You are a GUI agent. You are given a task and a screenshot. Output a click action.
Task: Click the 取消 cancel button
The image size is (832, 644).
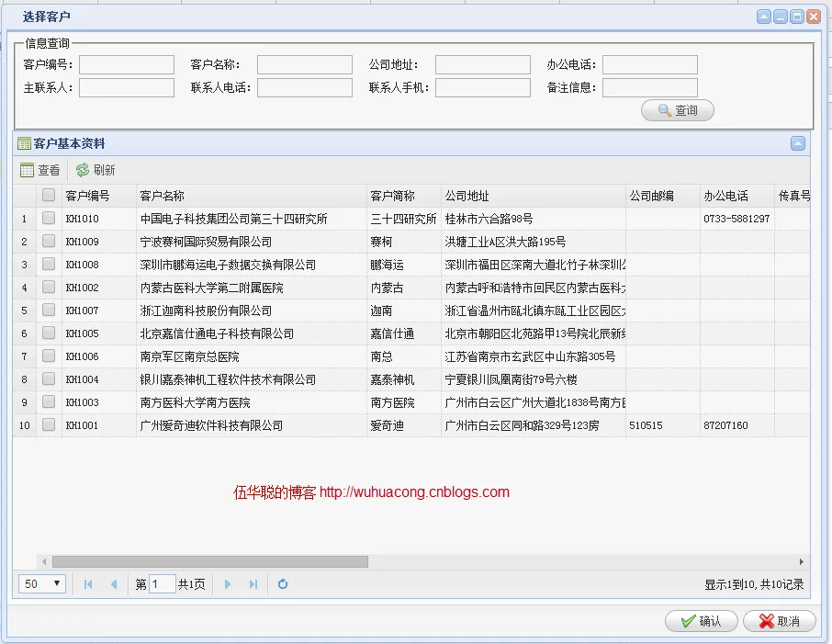tap(780, 621)
